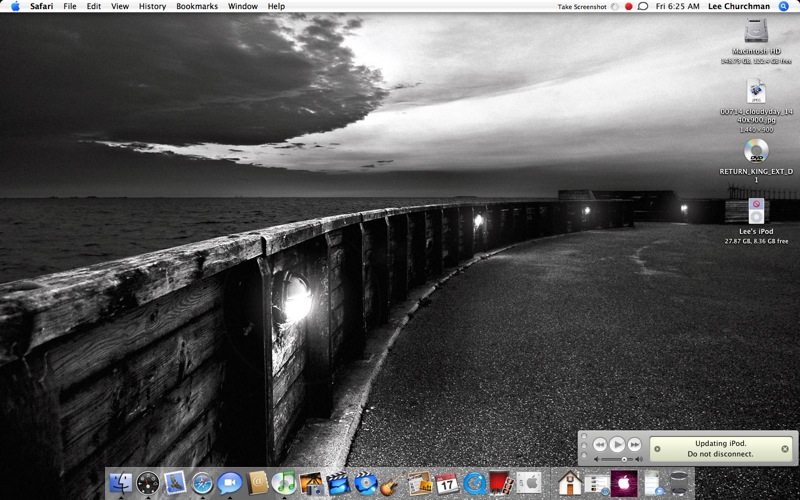
Task: Go to previous track in mini player
Action: 599,444
